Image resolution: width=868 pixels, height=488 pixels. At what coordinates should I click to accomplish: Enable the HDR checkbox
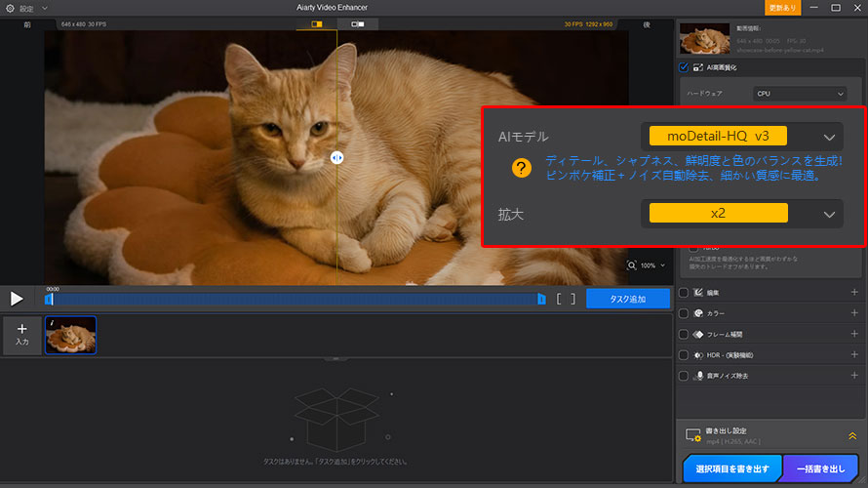tap(684, 355)
